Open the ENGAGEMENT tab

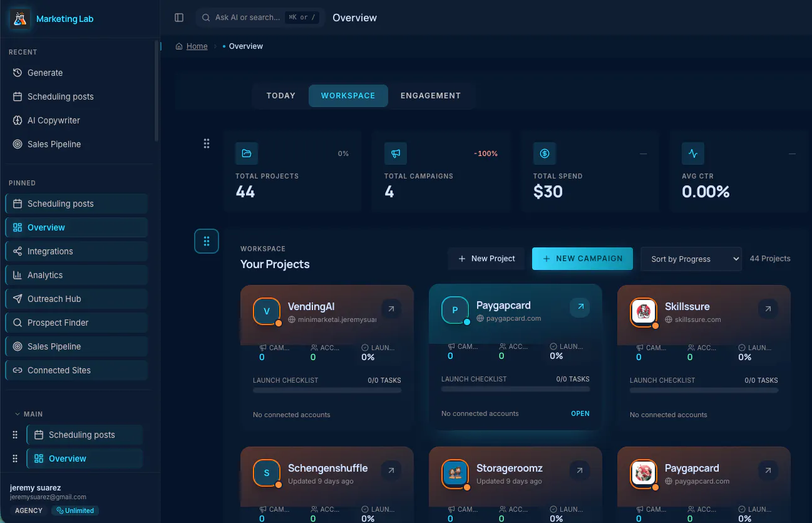coord(431,96)
